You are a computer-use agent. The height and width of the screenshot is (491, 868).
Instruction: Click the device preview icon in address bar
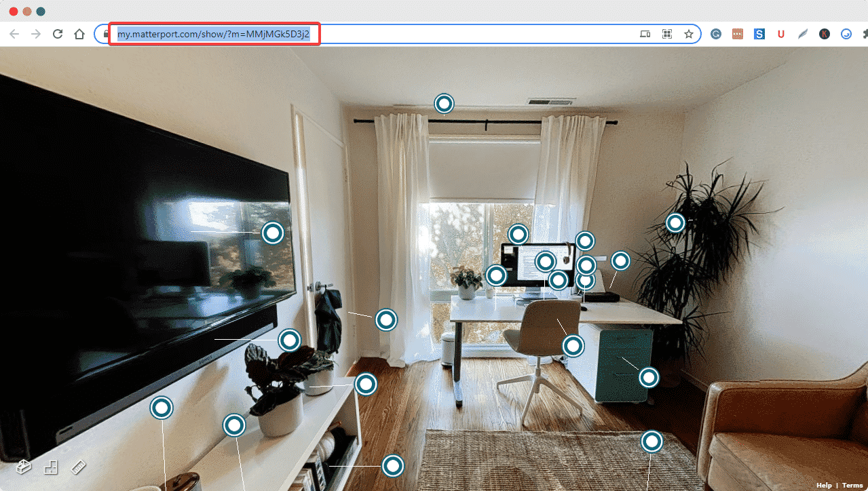pos(645,33)
